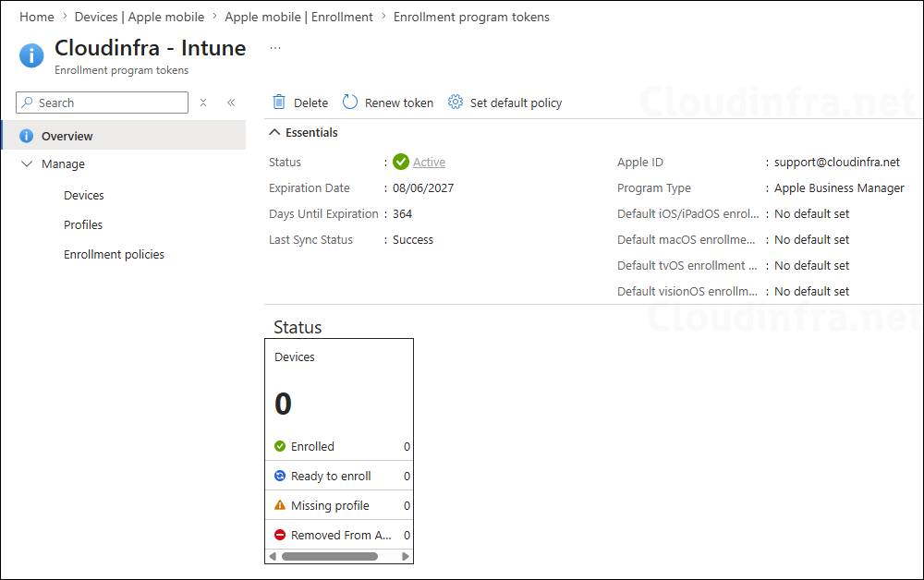
Task: Go to Devices | Apple mobile breadcrumb
Action: tap(140, 17)
